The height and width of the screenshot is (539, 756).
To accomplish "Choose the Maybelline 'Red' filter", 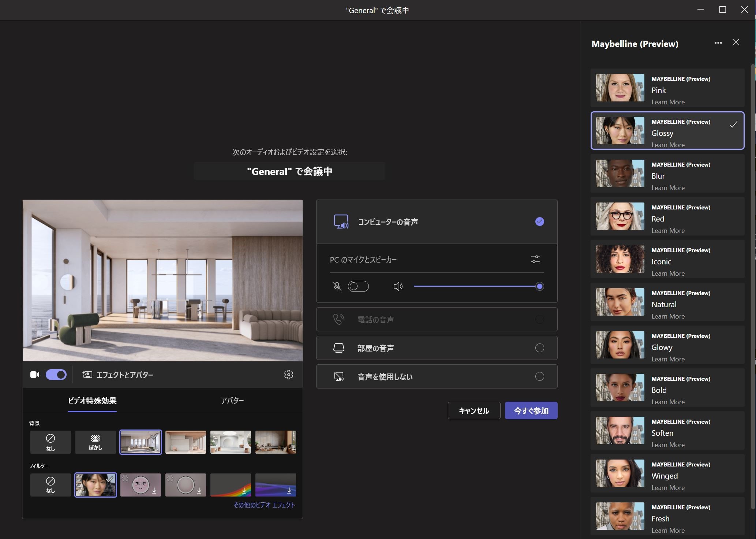I will [667, 217].
